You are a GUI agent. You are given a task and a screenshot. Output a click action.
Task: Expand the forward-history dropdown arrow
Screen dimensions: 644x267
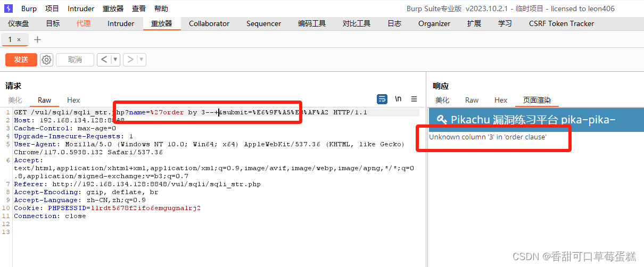point(142,60)
